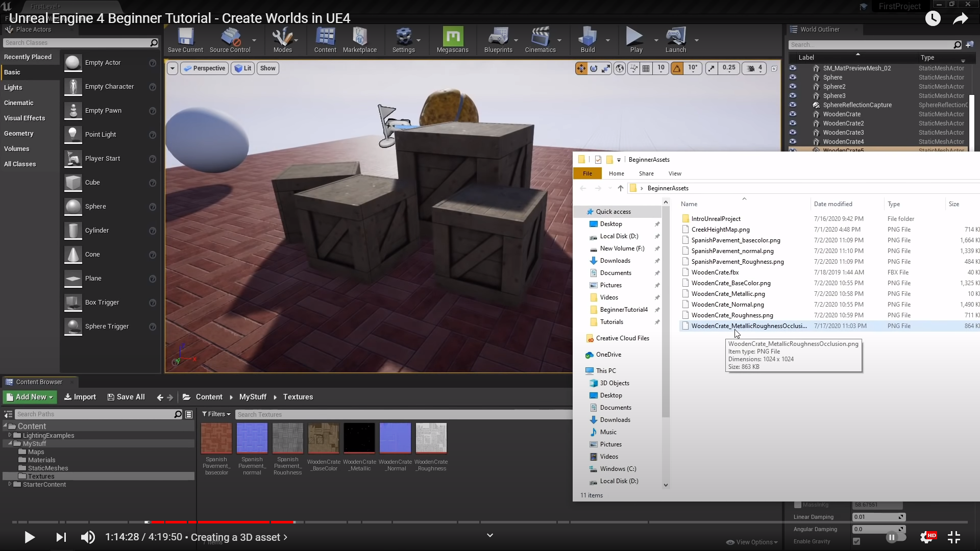This screenshot has height=551, width=980.
Task: Click the Save Current toolbar icon
Action: coord(185,40)
